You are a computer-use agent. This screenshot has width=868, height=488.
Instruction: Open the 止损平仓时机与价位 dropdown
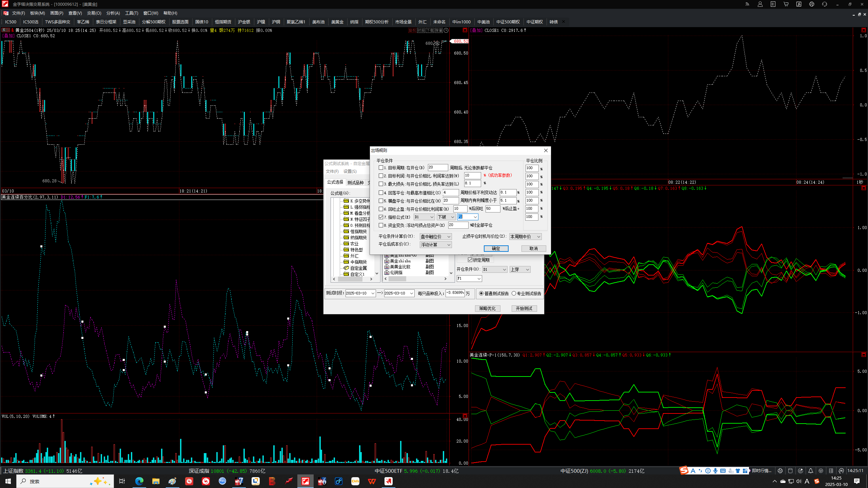point(526,237)
